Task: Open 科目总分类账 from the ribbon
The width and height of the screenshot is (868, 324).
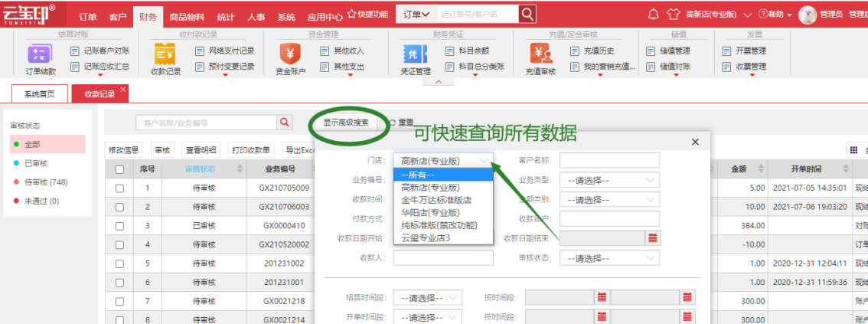Action: [475, 67]
